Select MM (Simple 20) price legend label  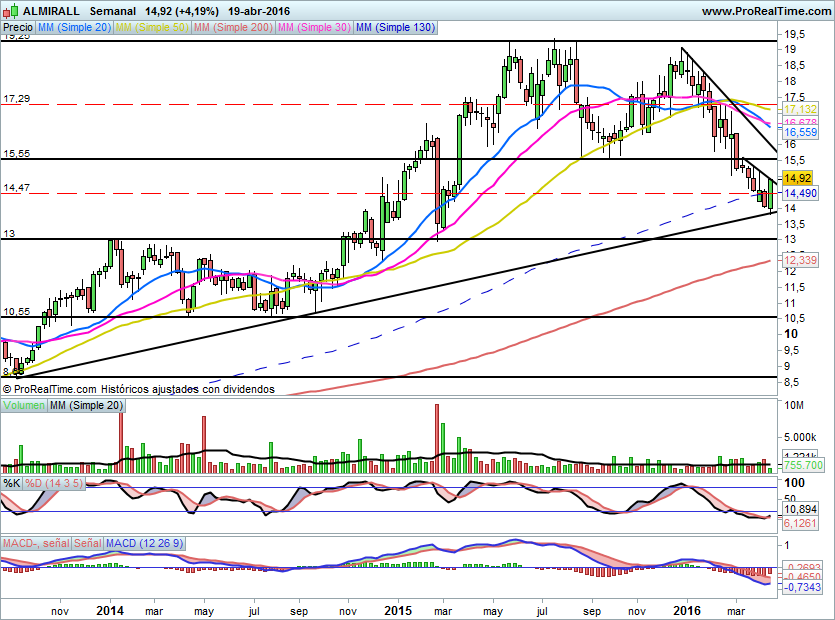pyautogui.click(x=75, y=27)
